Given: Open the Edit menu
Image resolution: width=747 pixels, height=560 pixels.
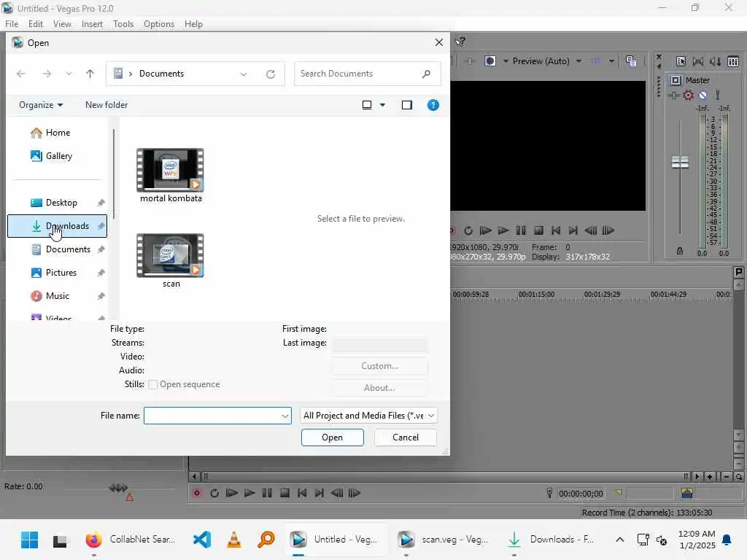Looking at the screenshot, I should click(x=35, y=24).
